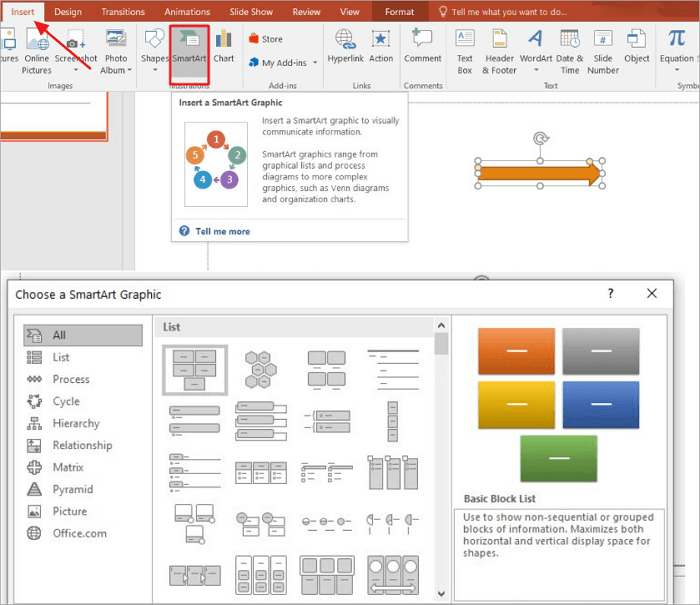This screenshot has width=700, height=605.
Task: Select the Basic Block List layout thumbnail
Action: pos(195,368)
